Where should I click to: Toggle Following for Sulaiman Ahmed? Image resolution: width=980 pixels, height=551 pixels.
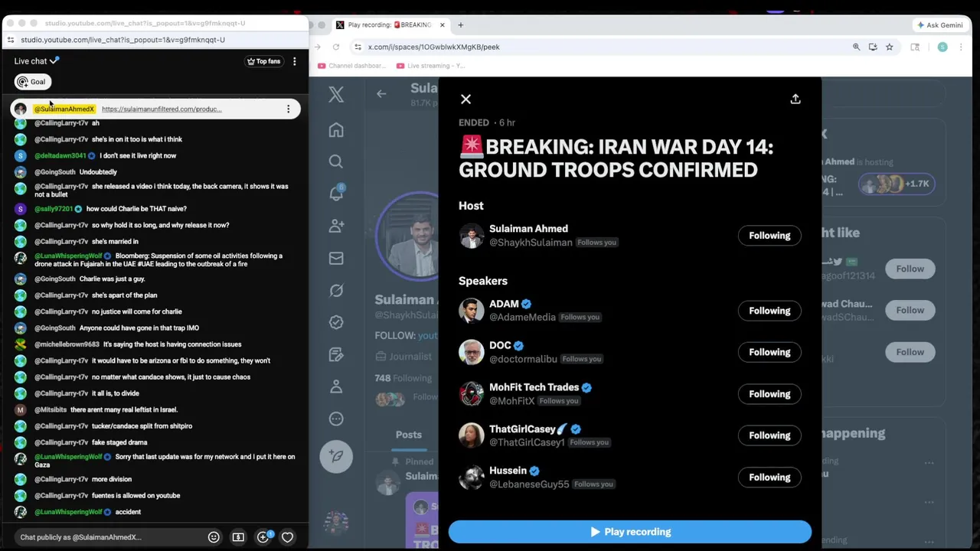point(769,236)
